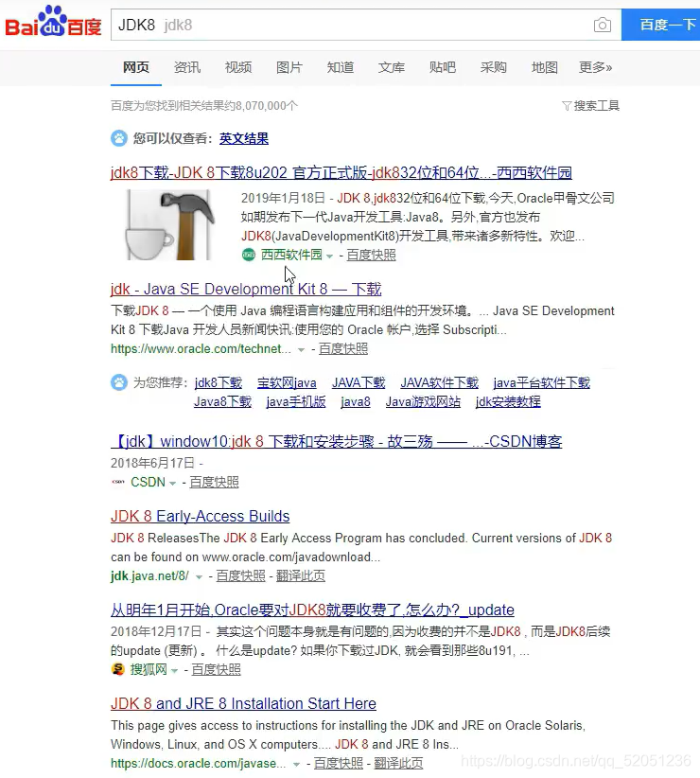Click recommended search Java8下载
Screen dimensions: 700x778
click(222, 402)
